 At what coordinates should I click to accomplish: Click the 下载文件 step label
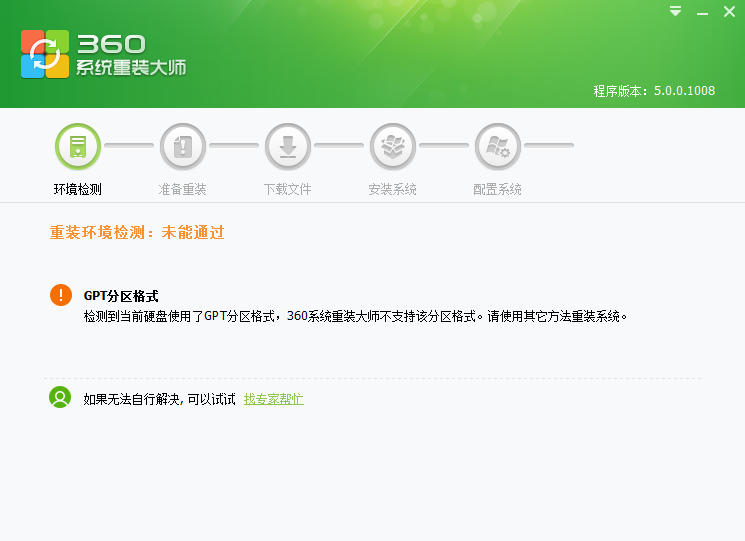point(287,190)
